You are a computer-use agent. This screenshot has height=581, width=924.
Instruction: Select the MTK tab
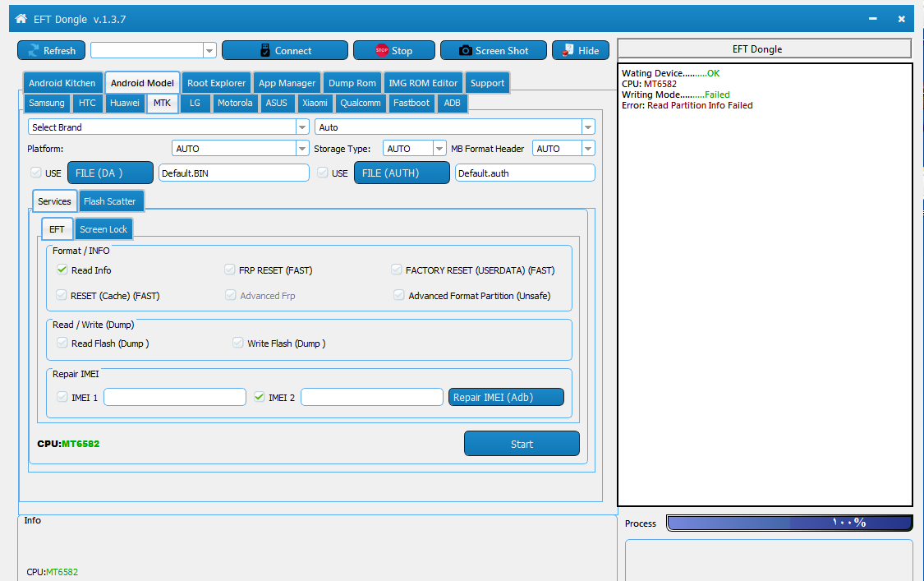pyautogui.click(x=162, y=103)
